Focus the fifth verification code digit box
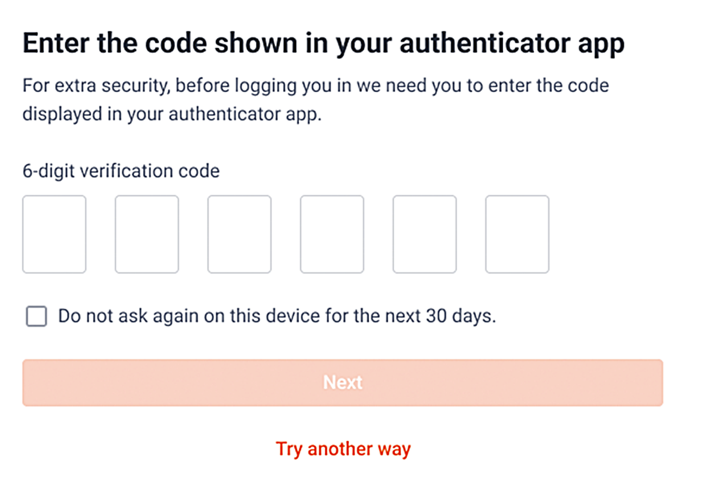712x480 pixels. point(424,234)
